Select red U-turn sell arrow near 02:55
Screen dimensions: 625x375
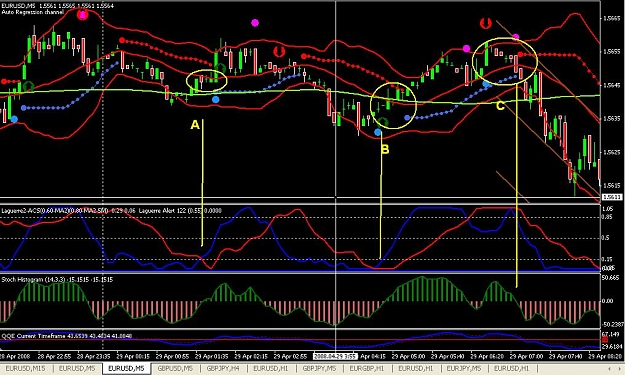click(279, 51)
